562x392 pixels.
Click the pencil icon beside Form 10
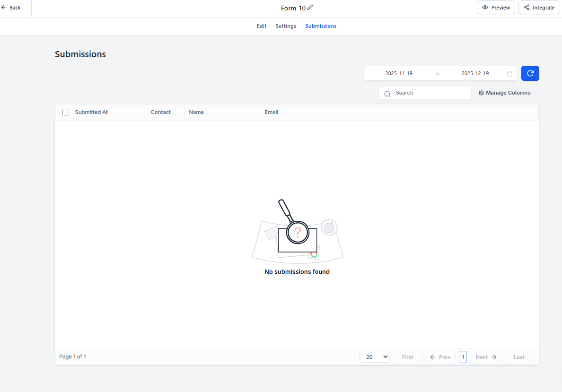click(x=310, y=8)
